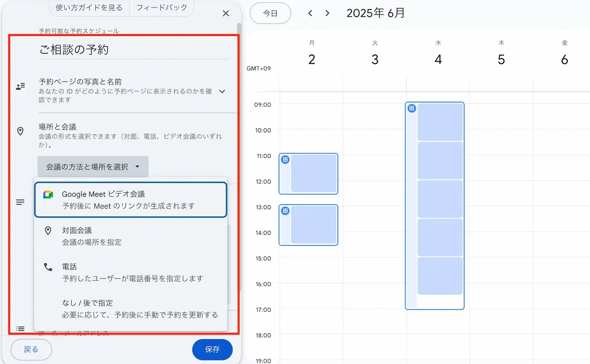Click the booking page photo and name icon

(20, 87)
